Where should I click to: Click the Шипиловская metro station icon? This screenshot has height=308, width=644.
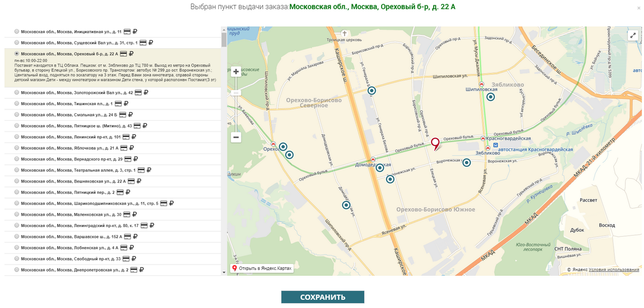(482, 85)
